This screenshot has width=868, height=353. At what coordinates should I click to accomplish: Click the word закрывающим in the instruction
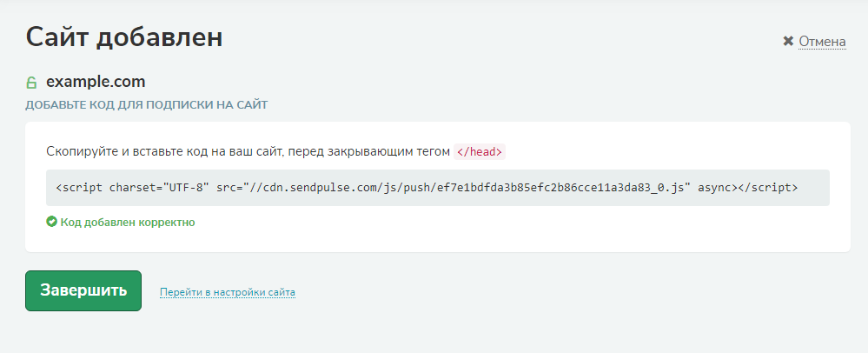pyautogui.click(x=370, y=152)
